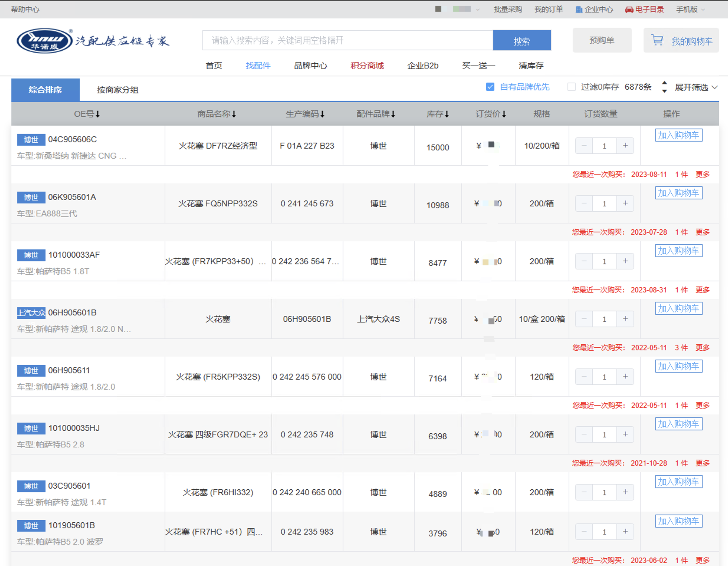This screenshot has height=566, width=728.
Task: Click product name 火花塞 DF7RZ经济型
Action: tap(218, 146)
